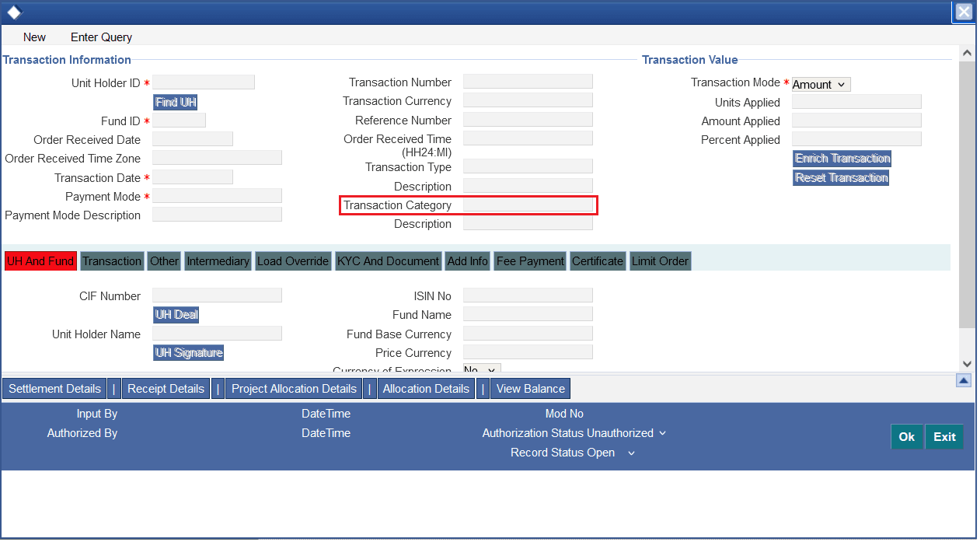Image resolution: width=980 pixels, height=542 pixels.
Task: Open the Fee Payment tab
Action: [x=530, y=261]
